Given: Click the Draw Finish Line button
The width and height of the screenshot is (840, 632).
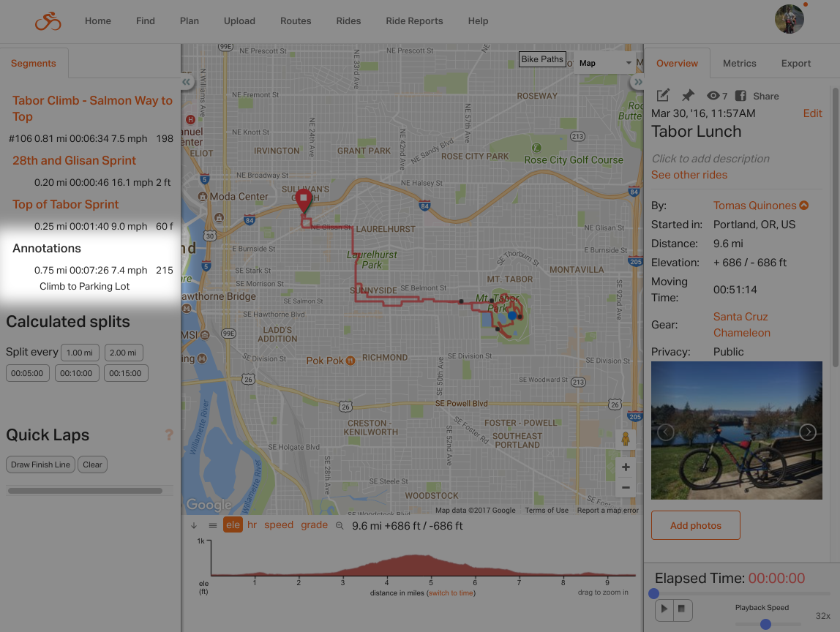Looking at the screenshot, I should click(x=41, y=464).
